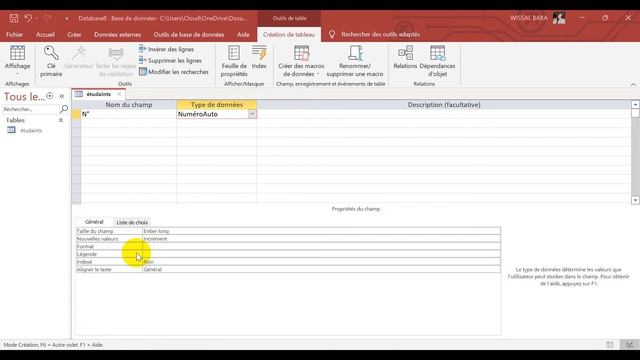Image resolution: width=640 pixels, height=360 pixels.
Task: Click the Redo button
Action: click(47, 18)
